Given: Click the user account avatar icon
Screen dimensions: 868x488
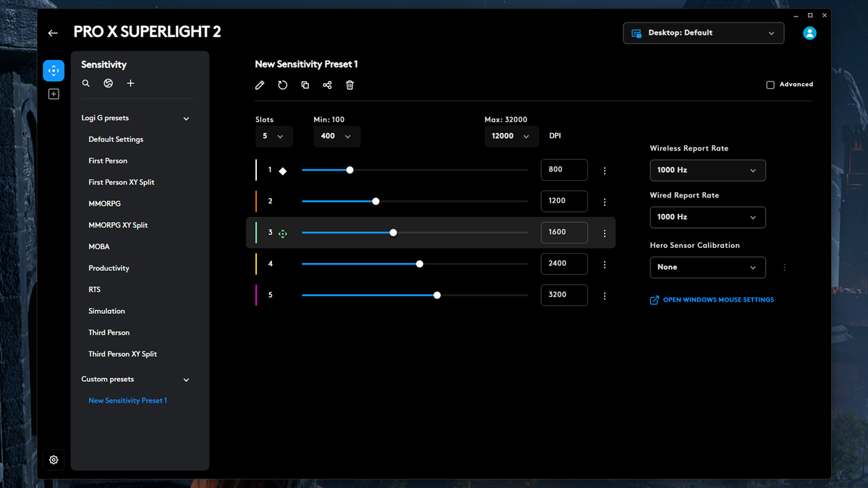Looking at the screenshot, I should (809, 33).
